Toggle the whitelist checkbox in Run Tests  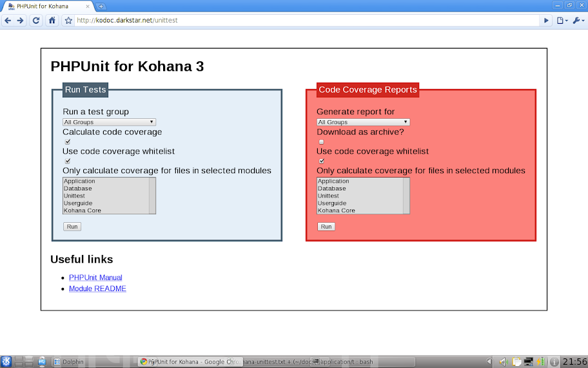(x=68, y=161)
